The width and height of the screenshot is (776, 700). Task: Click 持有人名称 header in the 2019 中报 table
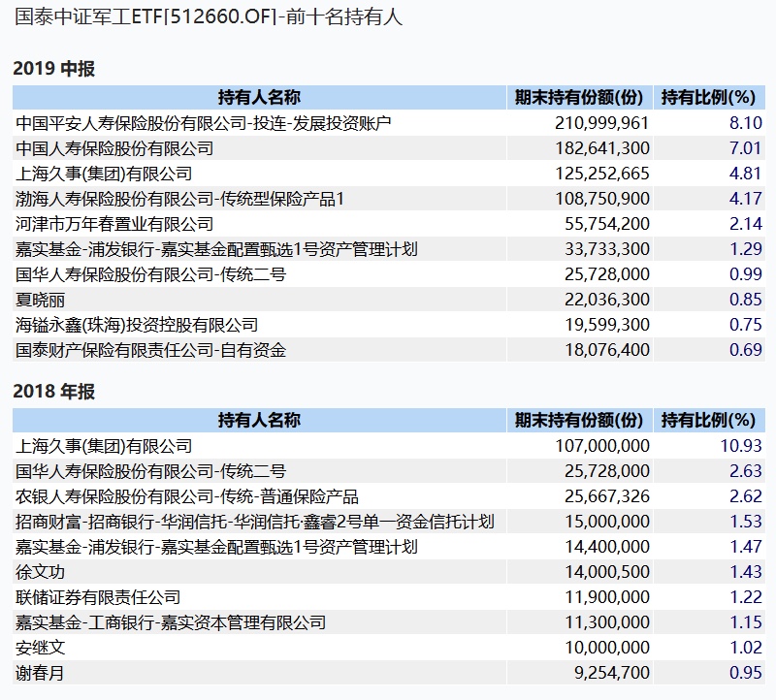pos(259,98)
